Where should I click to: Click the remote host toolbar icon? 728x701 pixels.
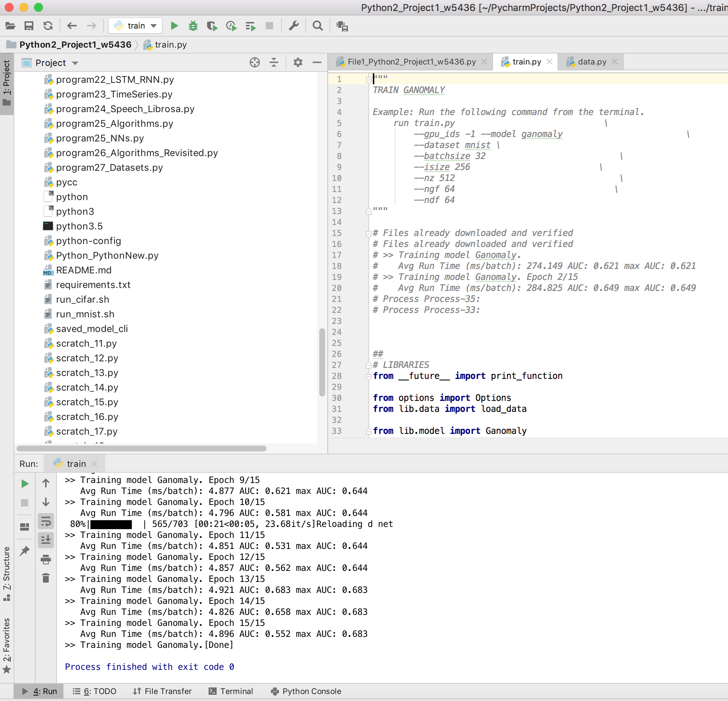342,26
